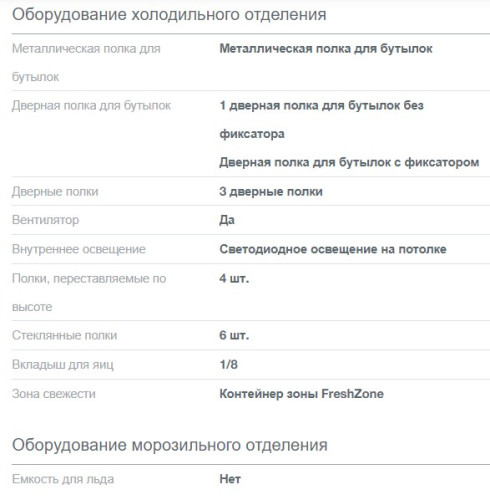Screen dimensions: 490x500
Task: Select label 'Емкость для льда'
Action: 63,479
